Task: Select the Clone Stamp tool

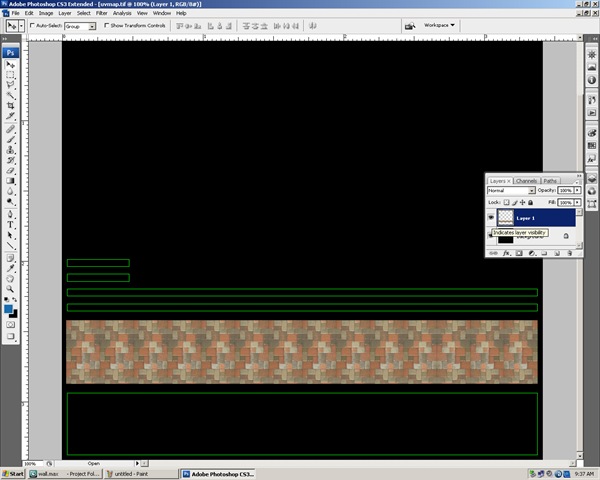Action: pyautogui.click(x=10, y=150)
